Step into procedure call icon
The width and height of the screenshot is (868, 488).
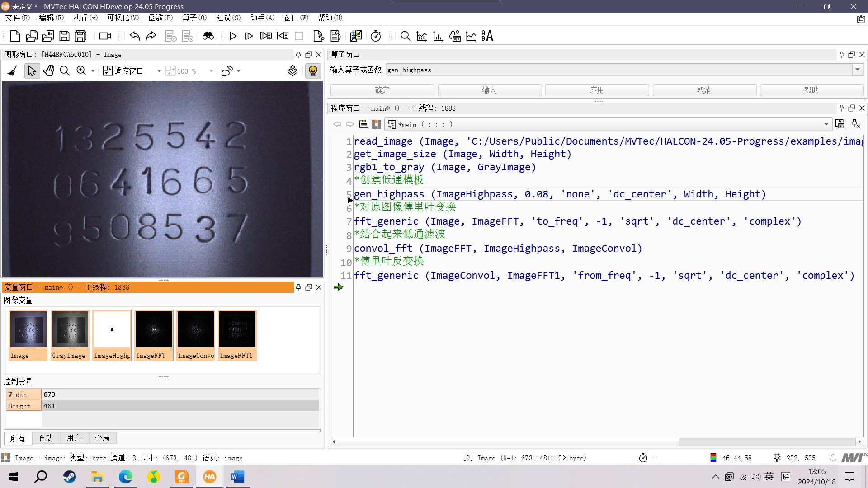coord(266,36)
